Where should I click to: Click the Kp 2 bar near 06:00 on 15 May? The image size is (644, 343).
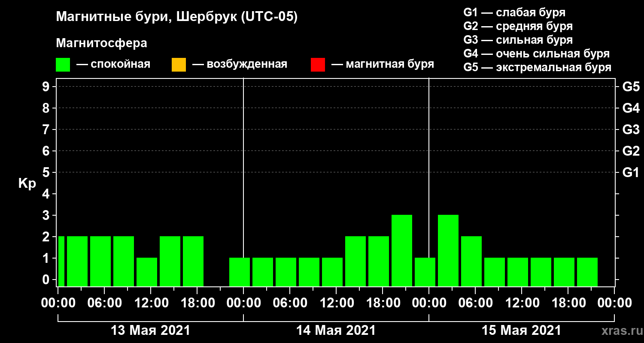point(471,261)
